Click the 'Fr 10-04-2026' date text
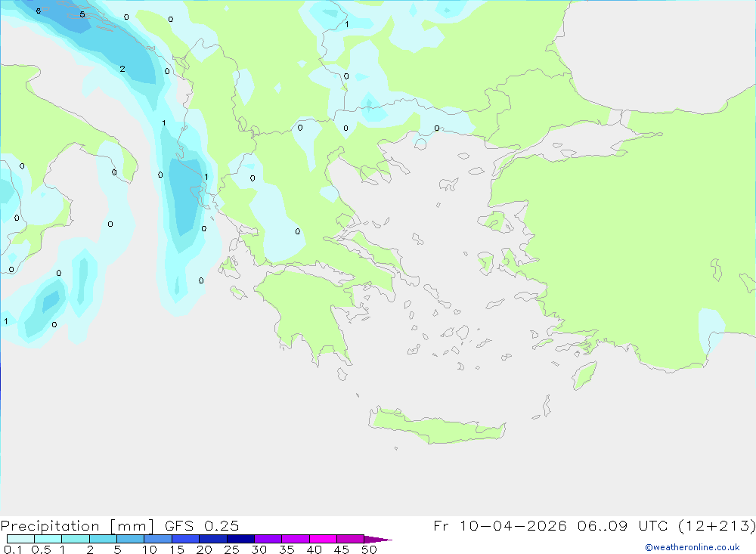The width and height of the screenshot is (756, 554). (500, 525)
